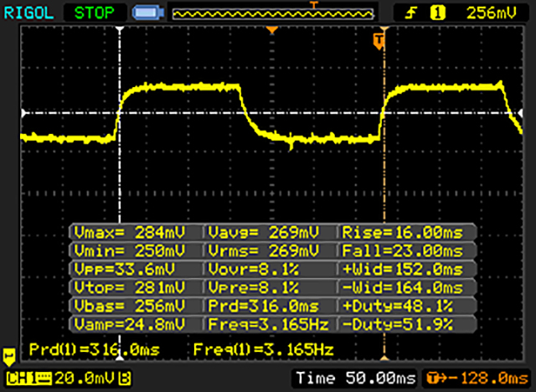Click the Freq(1)=3.165Hz bottom readout
536x392 pixels.
tap(263, 349)
